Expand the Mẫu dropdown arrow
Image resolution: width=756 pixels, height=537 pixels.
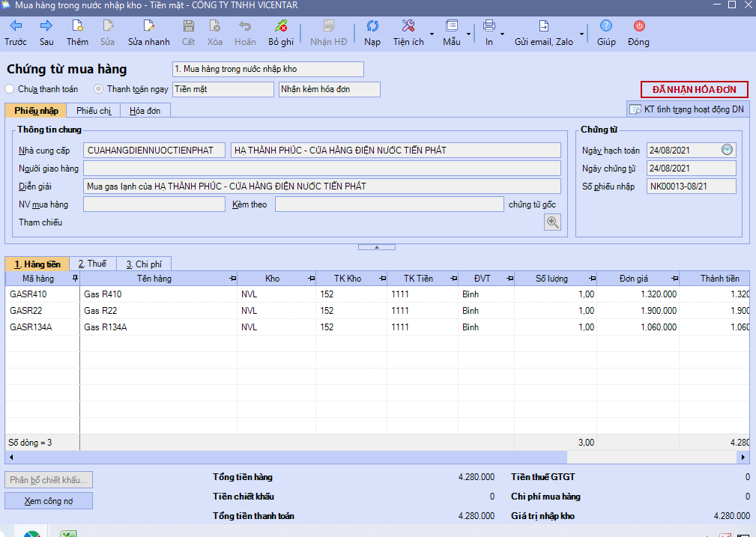pyautogui.click(x=468, y=34)
